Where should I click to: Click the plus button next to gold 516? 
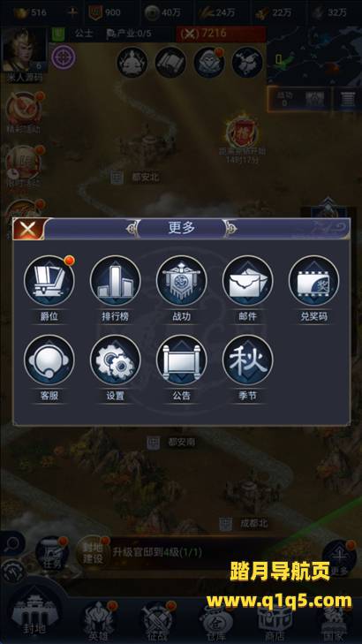(x=72, y=12)
